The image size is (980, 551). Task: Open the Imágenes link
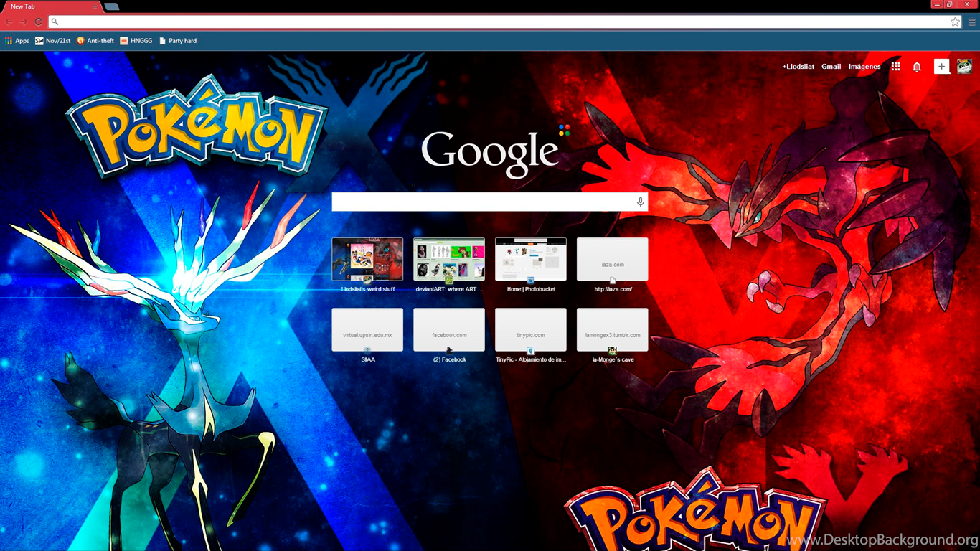(864, 67)
